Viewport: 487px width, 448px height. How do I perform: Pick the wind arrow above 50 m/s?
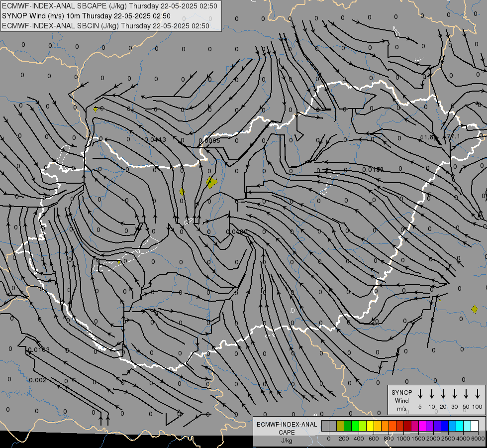tap(466, 394)
